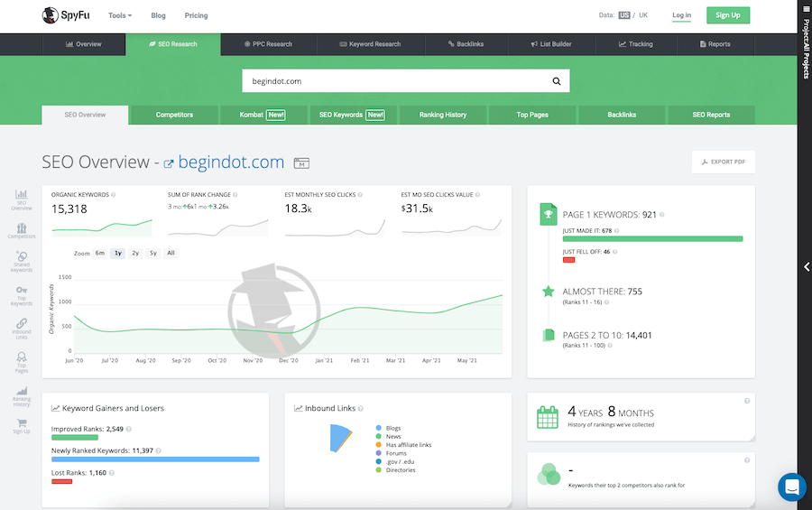The width and height of the screenshot is (812, 510).
Task: Click help icon beside Improved Ranks
Action: click(x=129, y=429)
